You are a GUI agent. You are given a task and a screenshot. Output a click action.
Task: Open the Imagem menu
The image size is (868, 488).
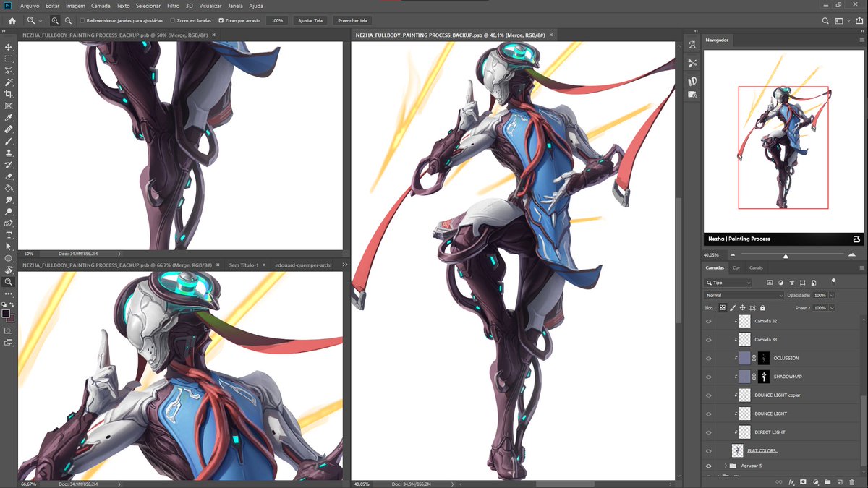pyautogui.click(x=75, y=6)
